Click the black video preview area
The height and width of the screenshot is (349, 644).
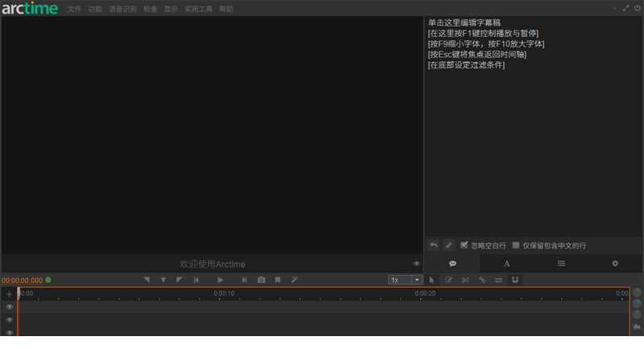coord(212,134)
